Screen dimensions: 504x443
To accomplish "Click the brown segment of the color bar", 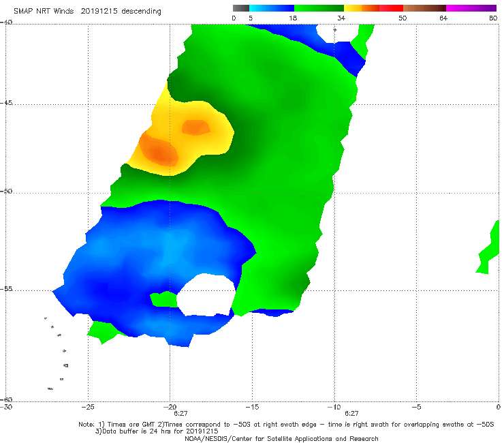I will pos(424,8).
